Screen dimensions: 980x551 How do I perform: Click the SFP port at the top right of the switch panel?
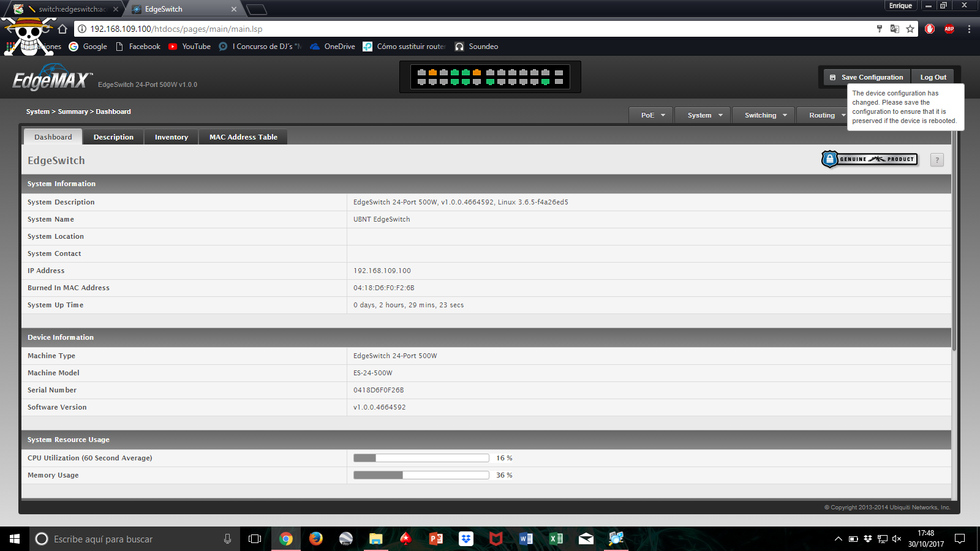point(559,72)
